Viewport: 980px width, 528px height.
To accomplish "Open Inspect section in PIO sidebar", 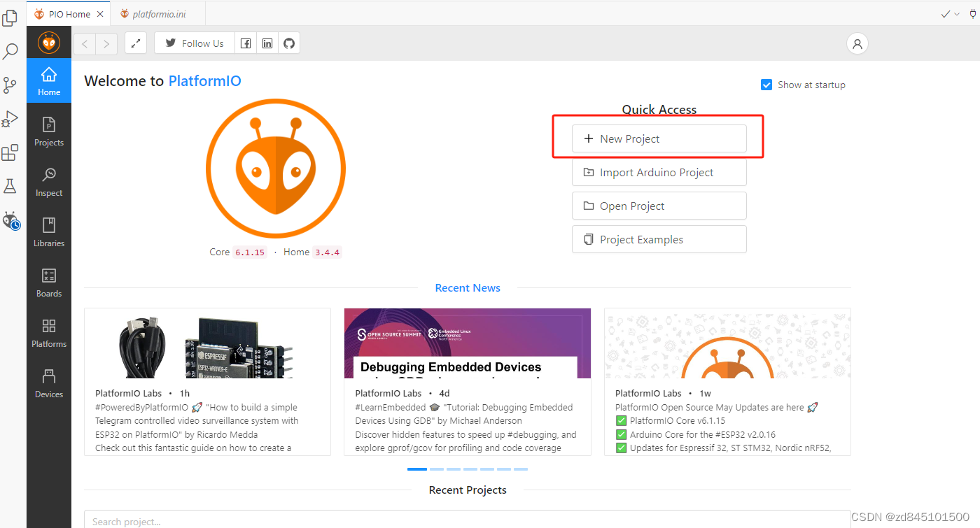I will [49, 181].
